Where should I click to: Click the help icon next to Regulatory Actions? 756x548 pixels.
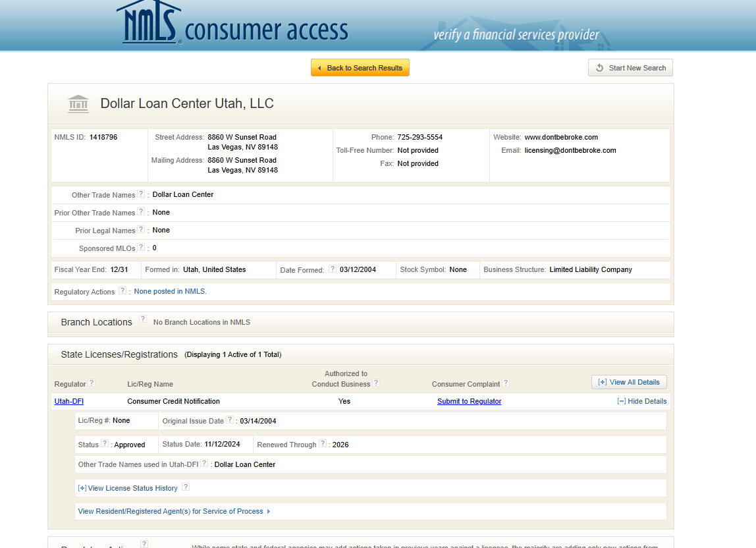[x=122, y=290]
